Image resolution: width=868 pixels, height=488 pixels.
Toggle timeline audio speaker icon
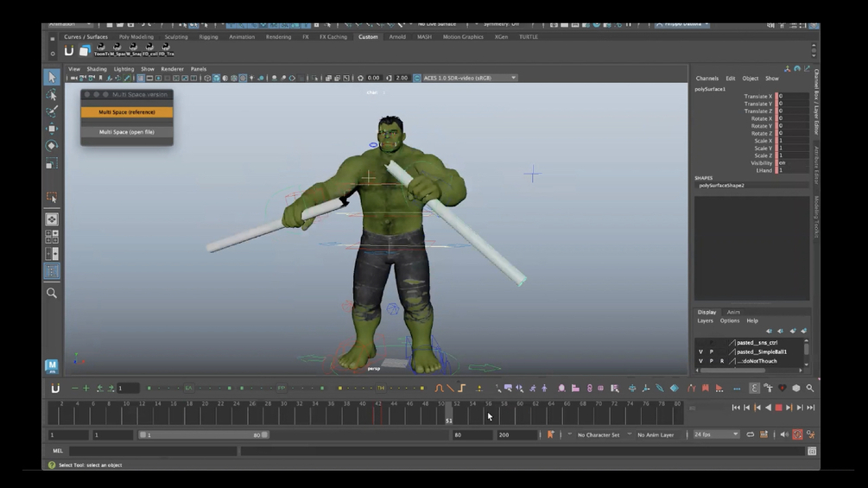coord(784,435)
